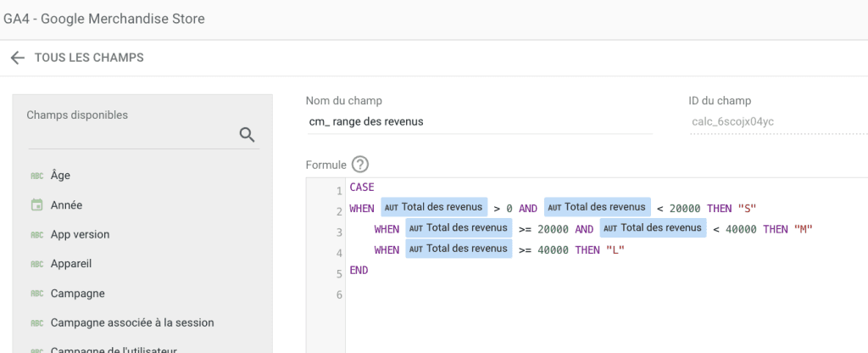Image resolution: width=868 pixels, height=353 pixels.
Task: Click the END keyword on line 5
Action: coord(359,271)
